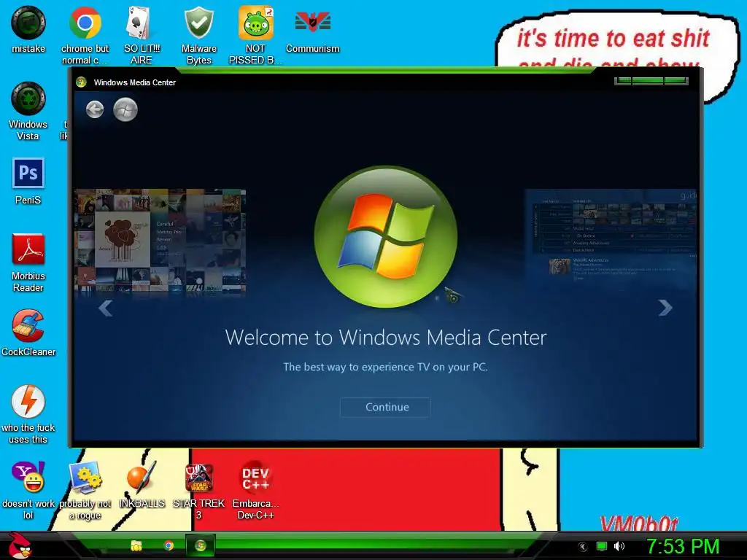Go to previous slide with left chevron
This screenshot has height=560, width=747.
105,308
